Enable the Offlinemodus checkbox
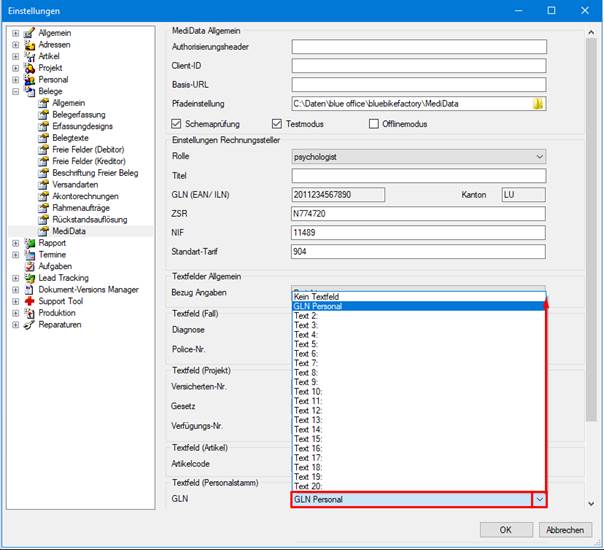Image resolution: width=604 pixels, height=550 pixels. click(x=374, y=124)
